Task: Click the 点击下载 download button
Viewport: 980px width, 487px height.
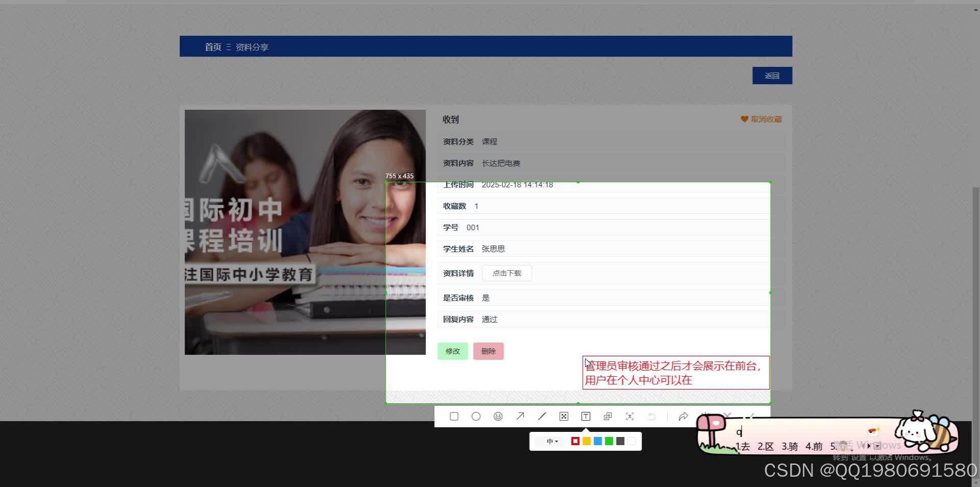Action: pyautogui.click(x=507, y=273)
